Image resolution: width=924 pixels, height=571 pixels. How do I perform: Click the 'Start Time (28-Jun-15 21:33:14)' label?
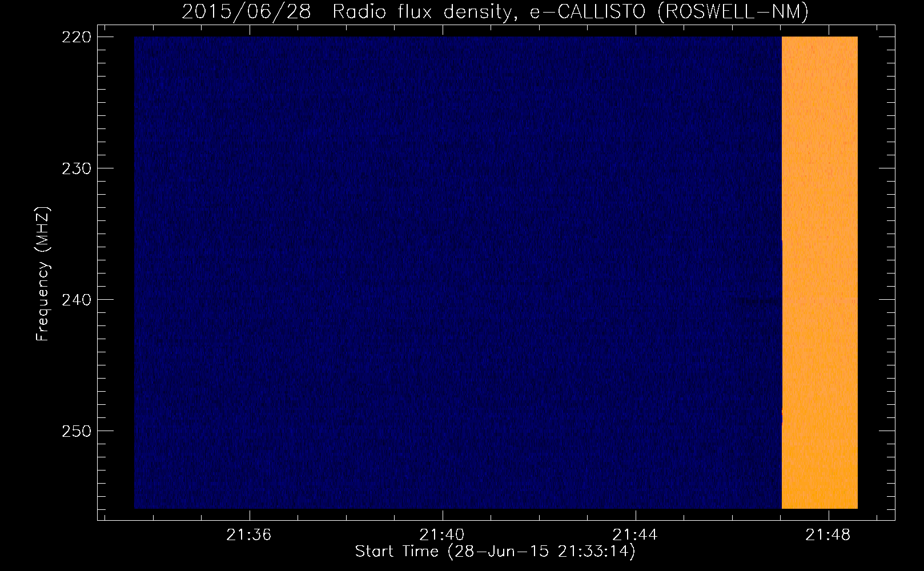tap(495, 552)
